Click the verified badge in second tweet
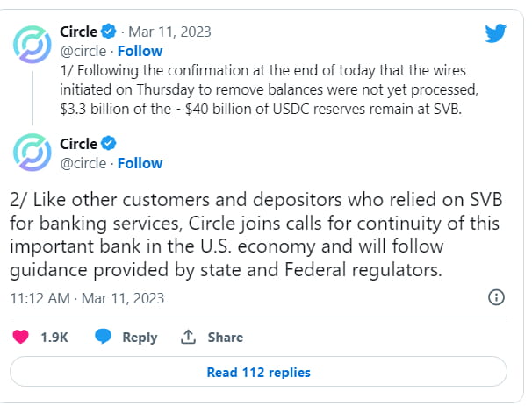Screen dimensions: 532x406 pyautogui.click(x=109, y=144)
